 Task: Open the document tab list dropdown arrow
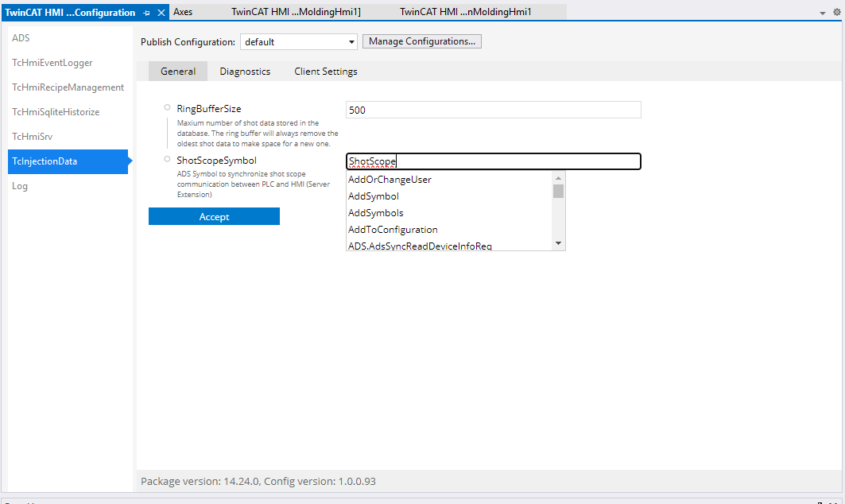[823, 13]
